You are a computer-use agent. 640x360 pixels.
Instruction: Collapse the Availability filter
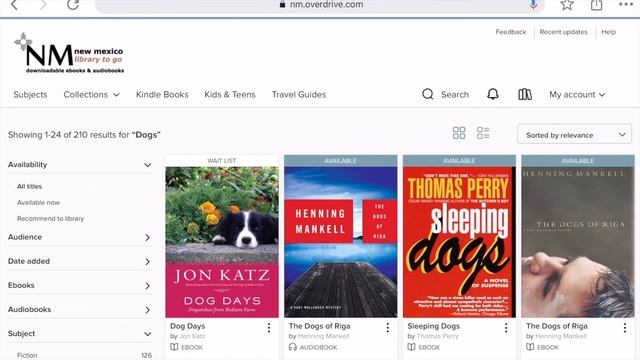pyautogui.click(x=80, y=165)
